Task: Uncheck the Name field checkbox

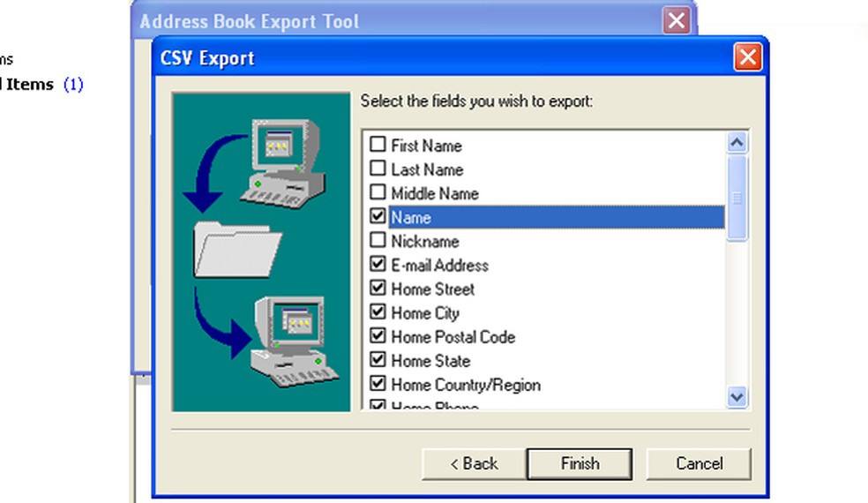Action: pyautogui.click(x=378, y=216)
